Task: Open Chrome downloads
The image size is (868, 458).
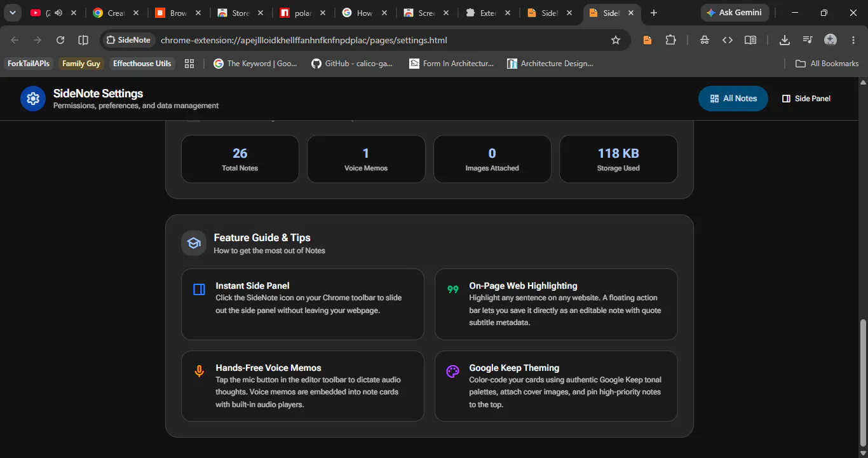Action: pos(785,40)
